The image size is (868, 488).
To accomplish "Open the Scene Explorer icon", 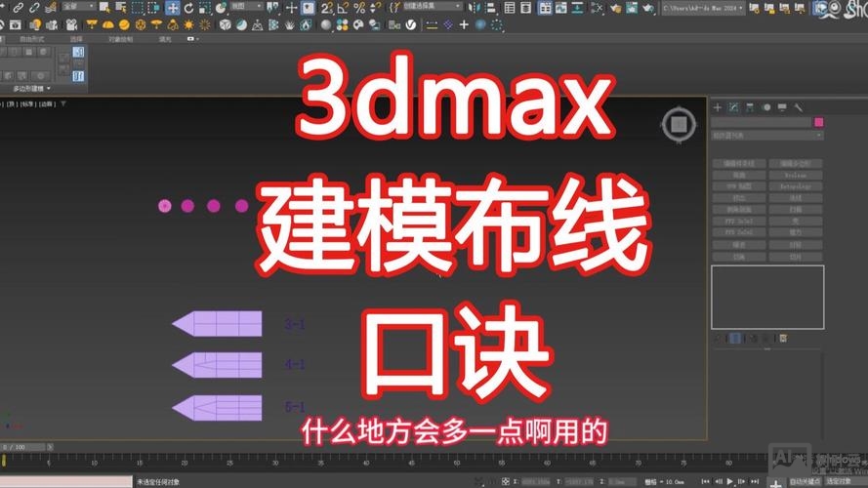I will (x=510, y=7).
